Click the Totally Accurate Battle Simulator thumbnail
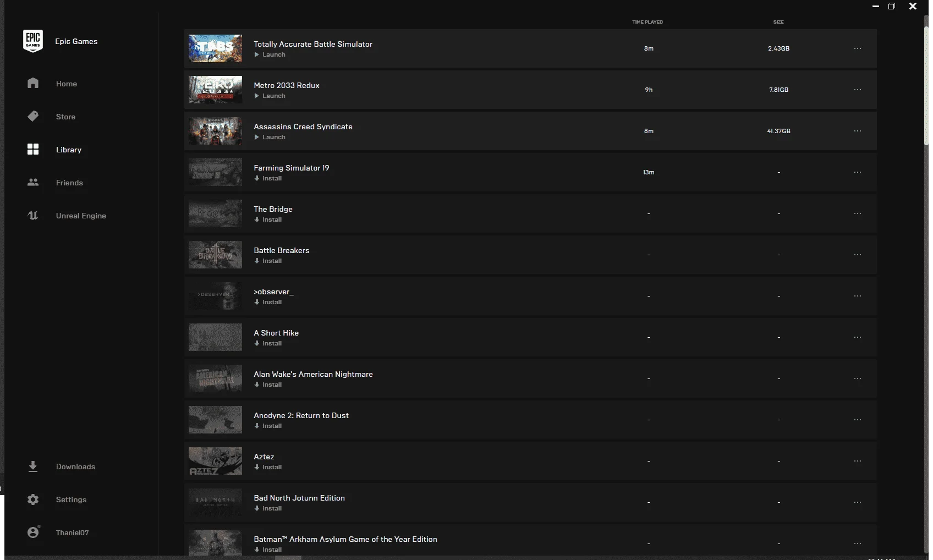The height and width of the screenshot is (560, 933). (215, 48)
